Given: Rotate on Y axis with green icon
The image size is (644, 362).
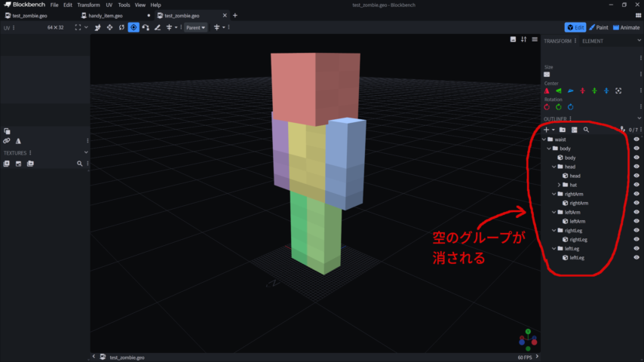Looking at the screenshot, I should [559, 107].
